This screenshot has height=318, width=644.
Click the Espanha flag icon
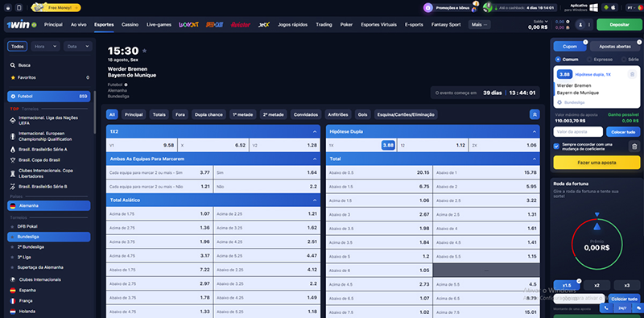pyautogui.click(x=13, y=290)
